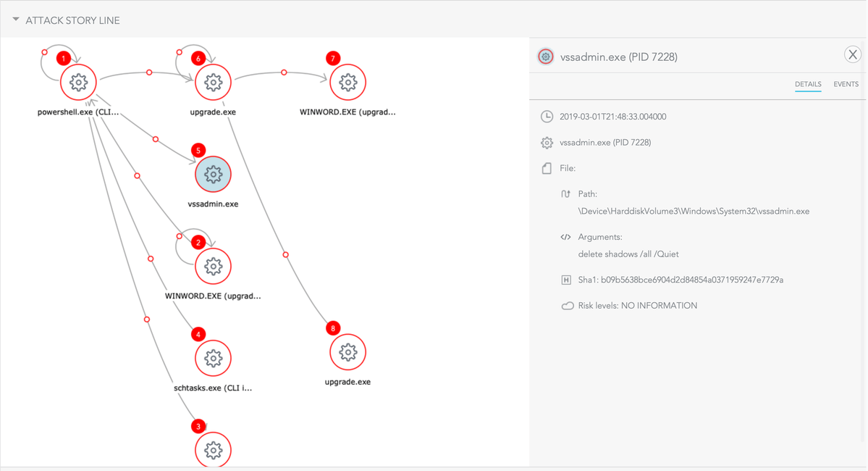Switch to the Events tab
The height and width of the screenshot is (471, 868).
pyautogui.click(x=846, y=85)
